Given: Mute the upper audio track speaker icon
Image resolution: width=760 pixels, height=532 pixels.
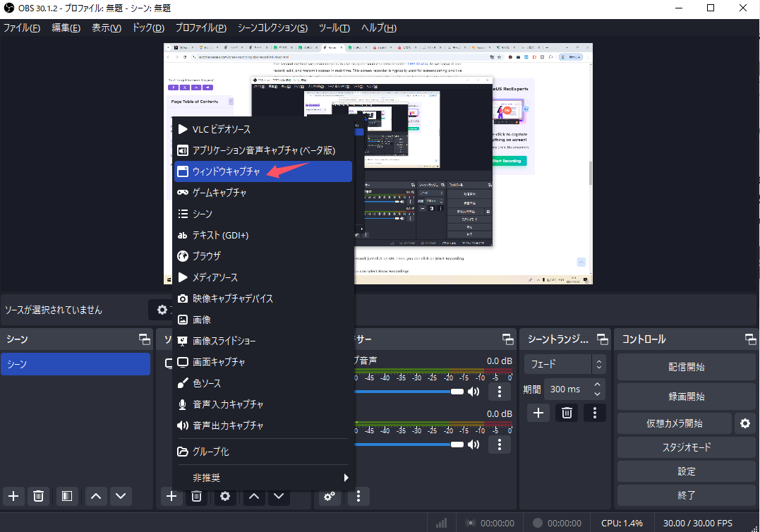Looking at the screenshot, I should pos(474,392).
